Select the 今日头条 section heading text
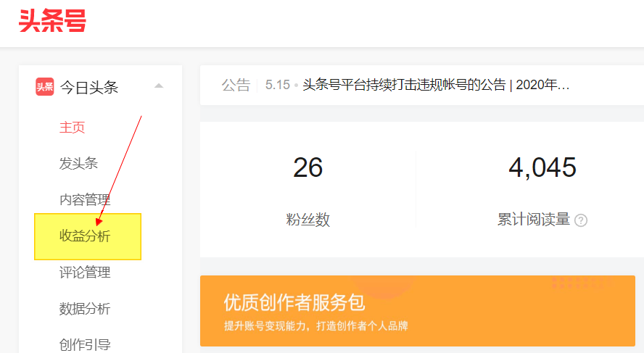This screenshot has width=644, height=353. point(88,88)
